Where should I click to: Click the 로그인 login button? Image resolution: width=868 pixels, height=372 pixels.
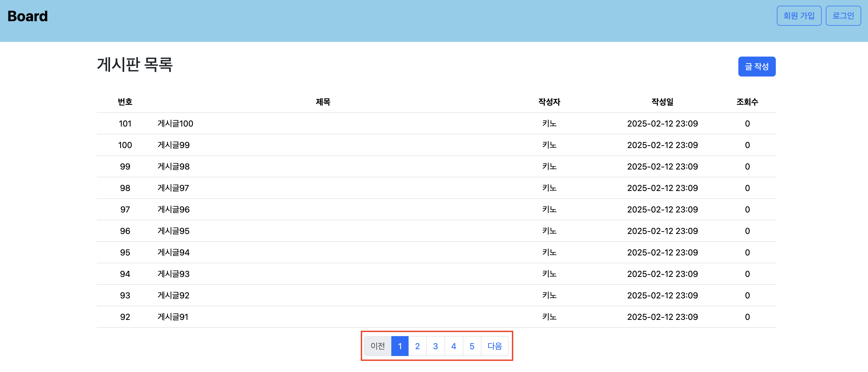click(x=843, y=16)
